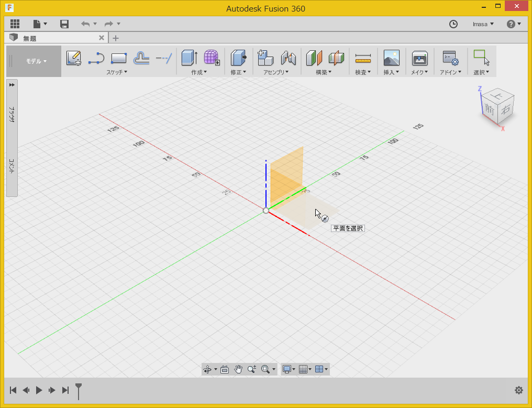Screen dimensions: 532x408
Task: Open the コメント side panel
Action: 12,166
